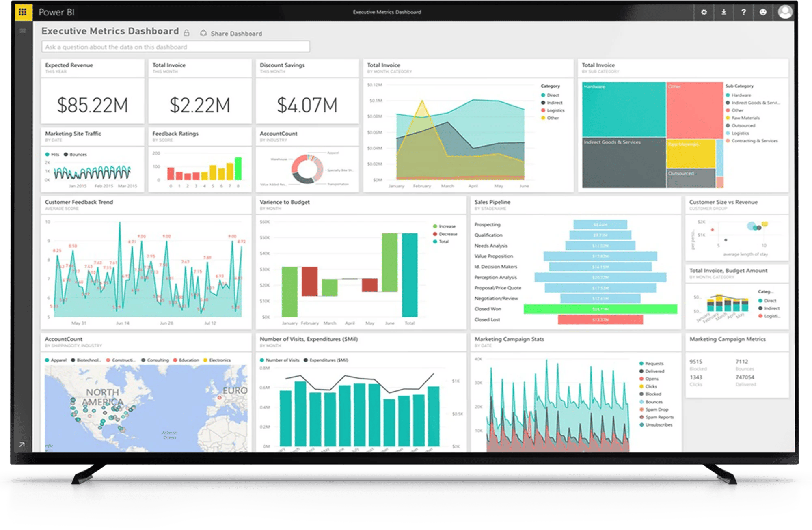The width and height of the screenshot is (812, 530).
Task: Click the Share Dashboard icon
Action: tap(203, 33)
